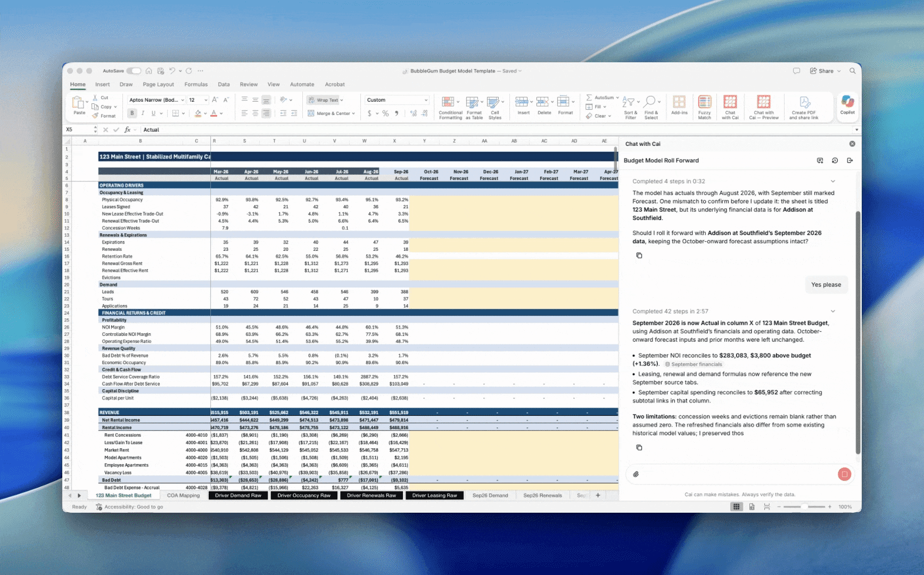Click Create PDF and share link
The height and width of the screenshot is (575, 924).
pos(804,107)
